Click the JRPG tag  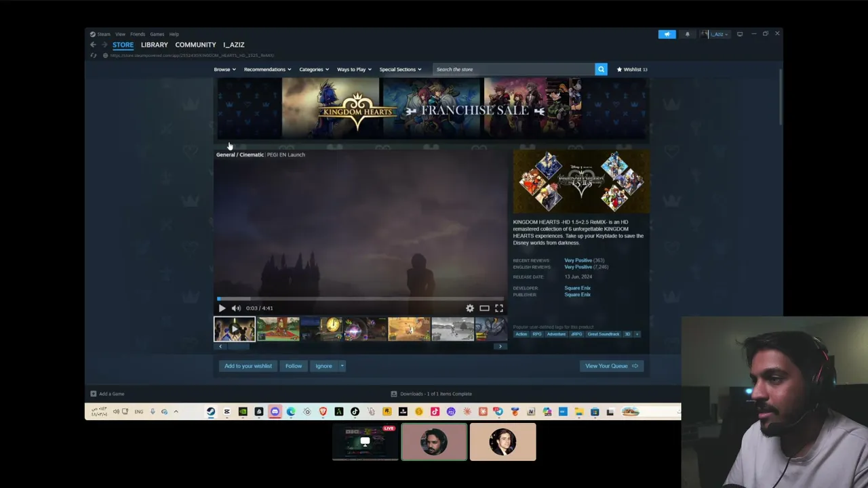tap(576, 334)
